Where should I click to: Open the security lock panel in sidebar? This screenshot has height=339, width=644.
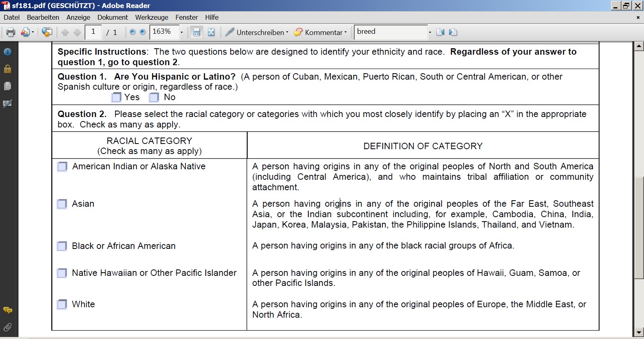[7, 69]
